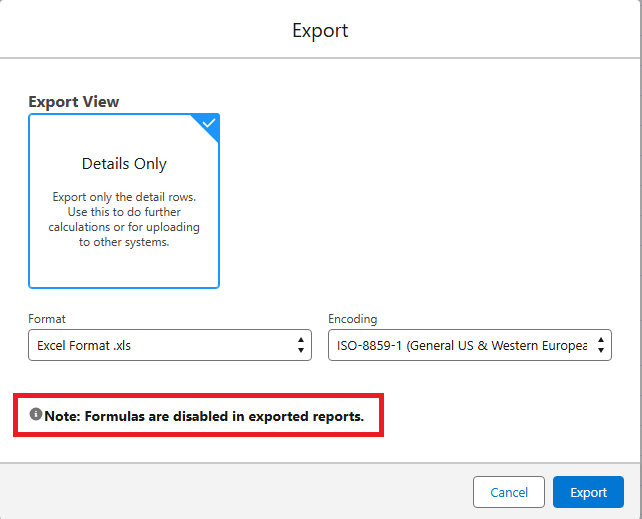The image size is (642, 519).
Task: Click the Format field label
Action: click(47, 319)
